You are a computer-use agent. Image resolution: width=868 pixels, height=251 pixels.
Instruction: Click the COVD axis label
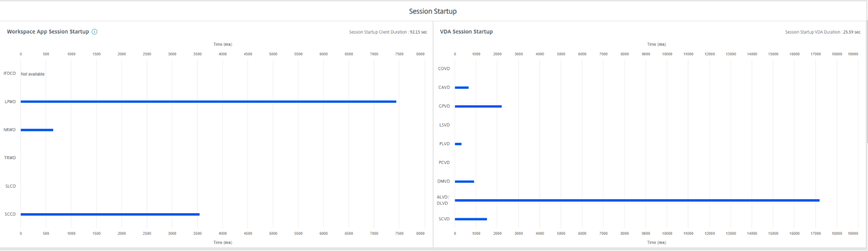coord(444,69)
